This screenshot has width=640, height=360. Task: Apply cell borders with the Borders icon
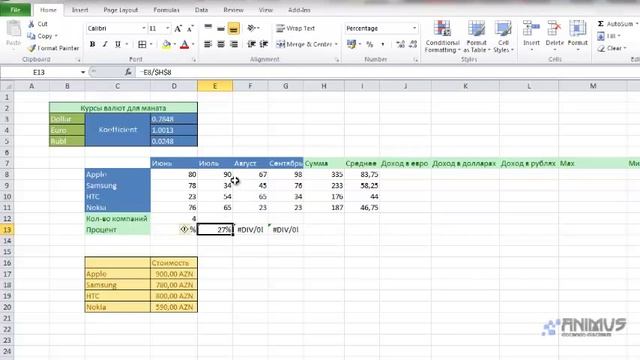[x=142, y=44]
